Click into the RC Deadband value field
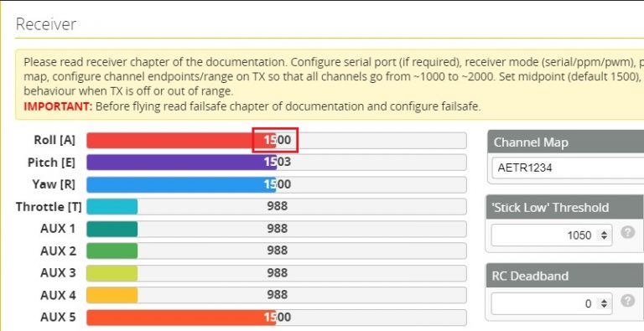This screenshot has width=644, height=331. click(x=552, y=304)
